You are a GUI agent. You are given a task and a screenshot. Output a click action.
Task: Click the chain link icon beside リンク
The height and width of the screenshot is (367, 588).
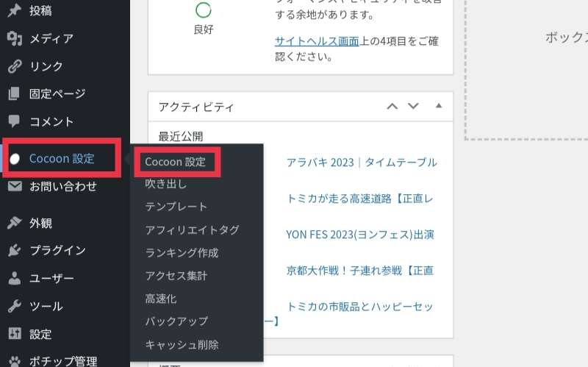pos(14,66)
